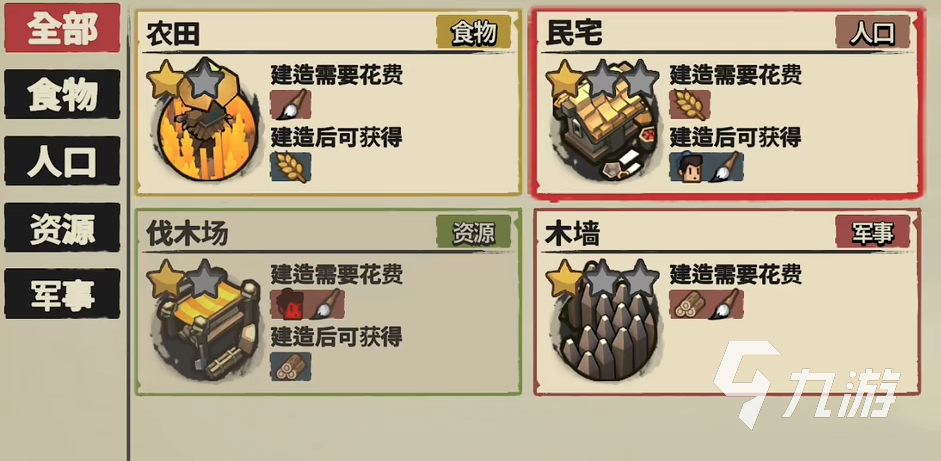This screenshot has width=941, height=461.
Task: Click brush cost icon in 农田 card
Action: coord(291,104)
